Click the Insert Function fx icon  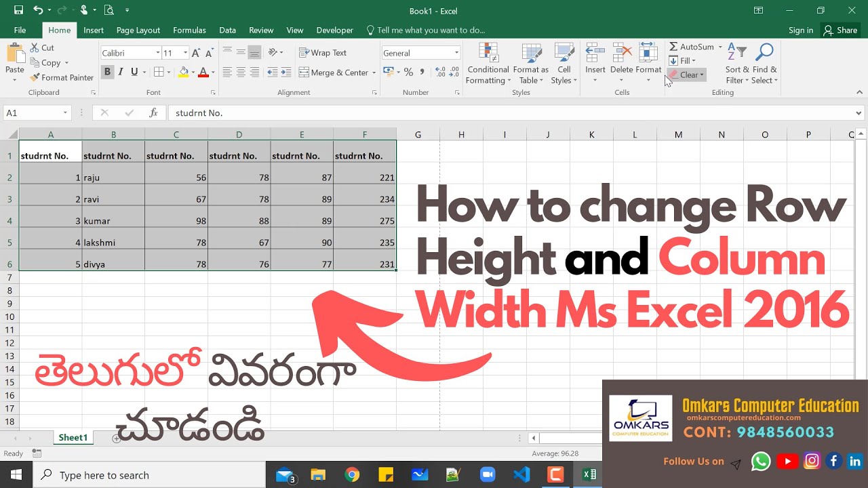(x=154, y=113)
